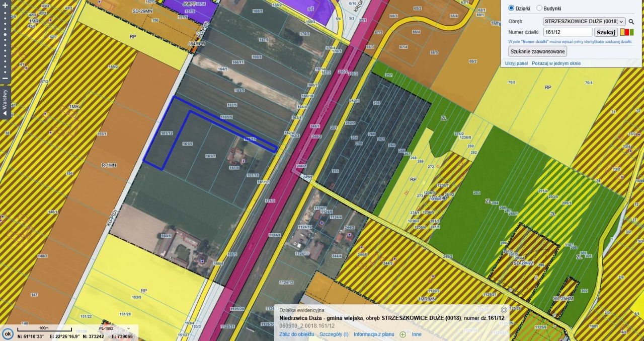Click parcel label 70/4 on the map
The width and height of the screenshot is (644, 341).
click(x=588, y=83)
